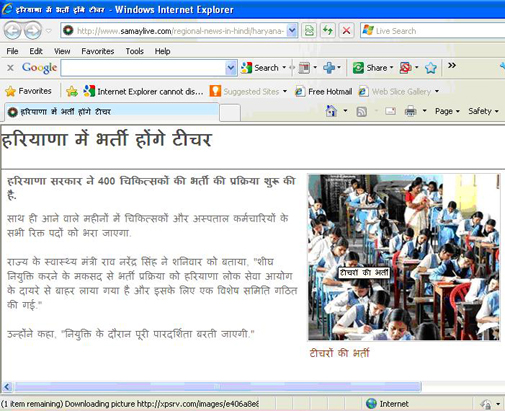Click the RSS Feeds icon
The height and width of the screenshot is (411, 505).
[x=362, y=112]
